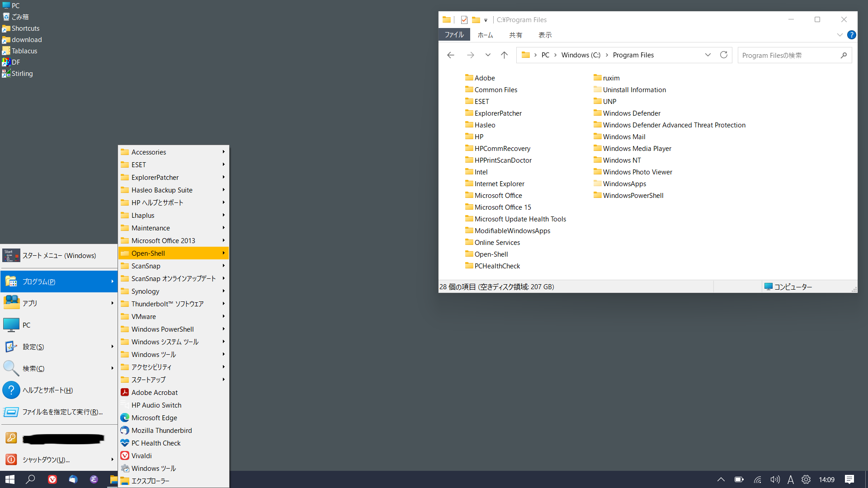Go up one folder level in Explorer
Viewport: 868px width, 488px height.
(x=504, y=55)
